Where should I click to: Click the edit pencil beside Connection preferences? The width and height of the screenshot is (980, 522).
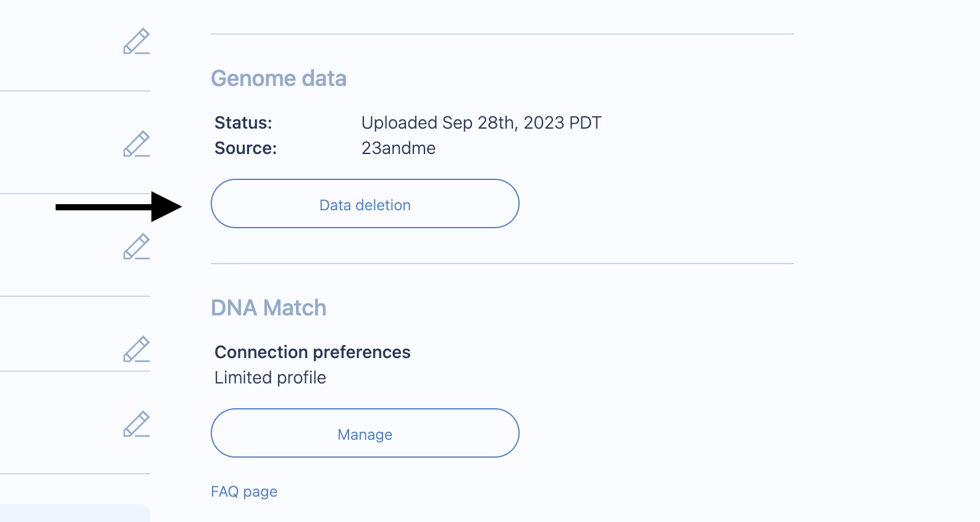click(137, 349)
